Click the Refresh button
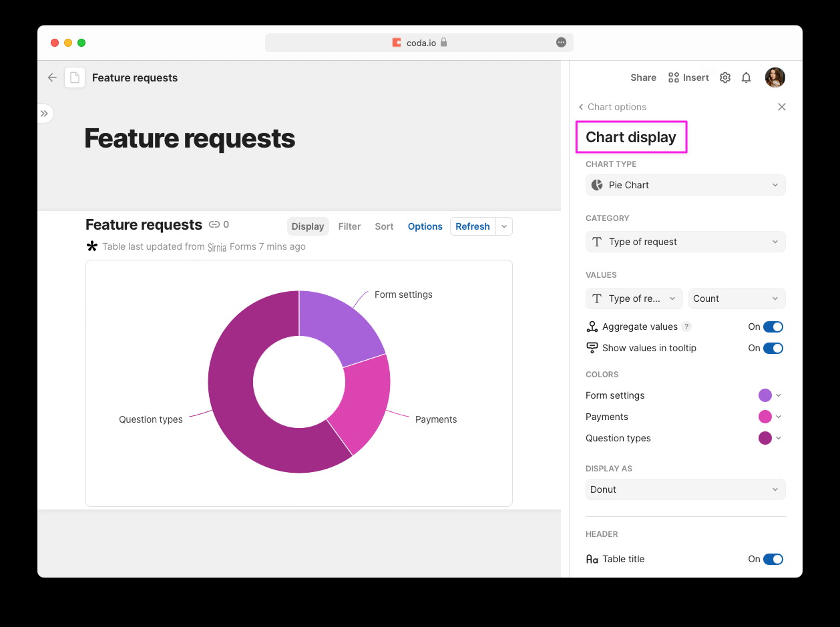840x627 pixels. tap(473, 226)
